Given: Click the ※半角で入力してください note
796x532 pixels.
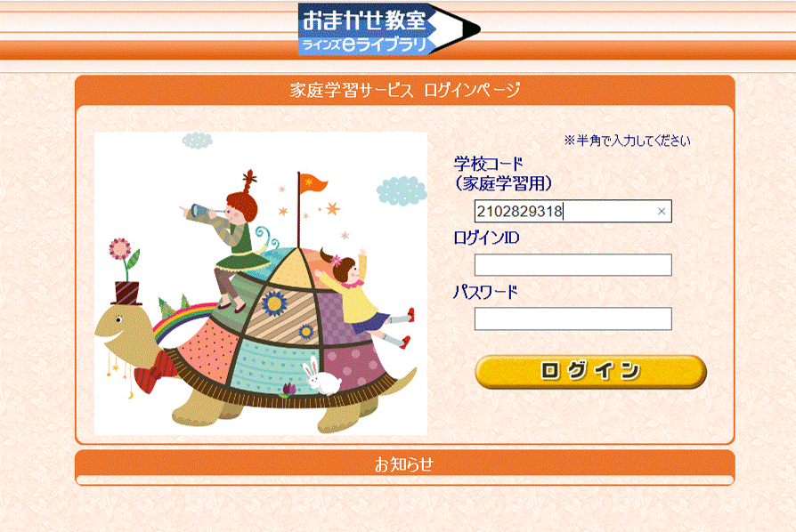Looking at the screenshot, I should click(627, 141).
